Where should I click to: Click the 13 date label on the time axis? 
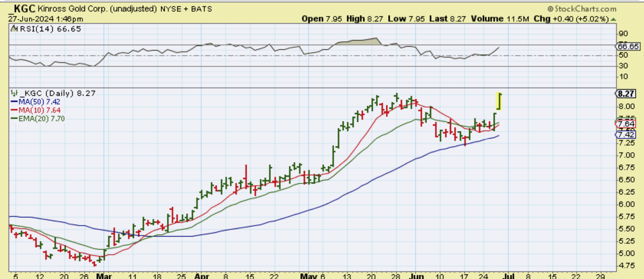coord(347,276)
